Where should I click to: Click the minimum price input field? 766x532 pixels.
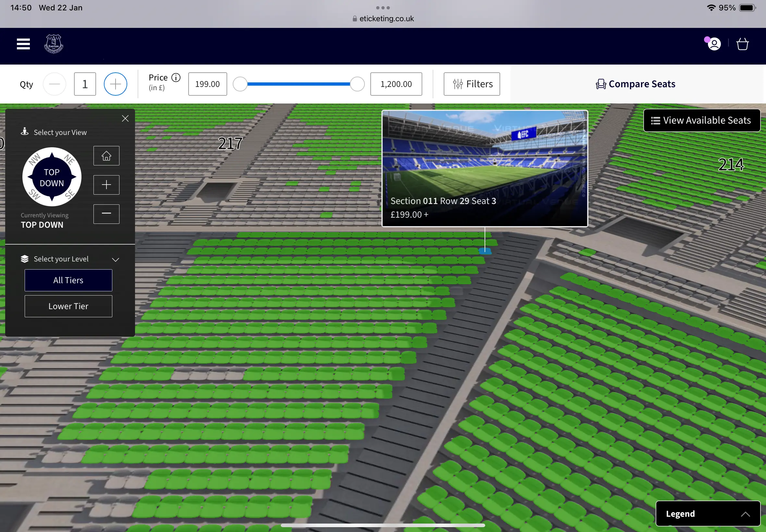[207, 84]
